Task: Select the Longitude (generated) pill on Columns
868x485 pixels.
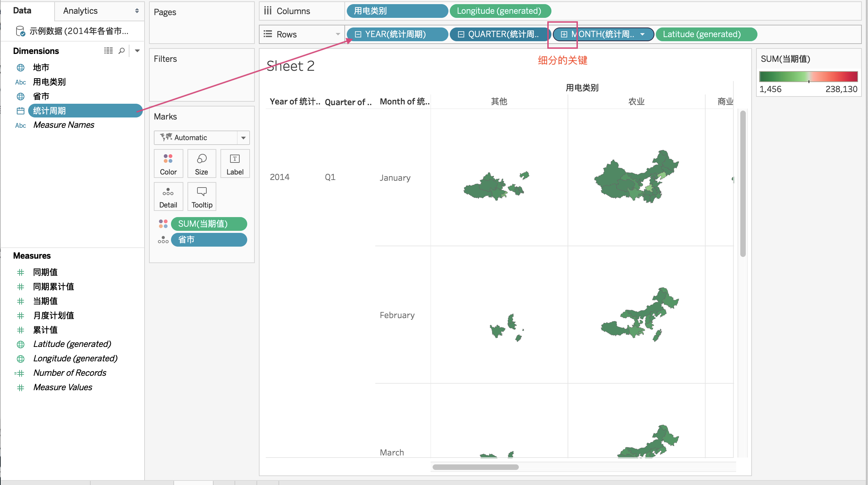Action: (500, 11)
